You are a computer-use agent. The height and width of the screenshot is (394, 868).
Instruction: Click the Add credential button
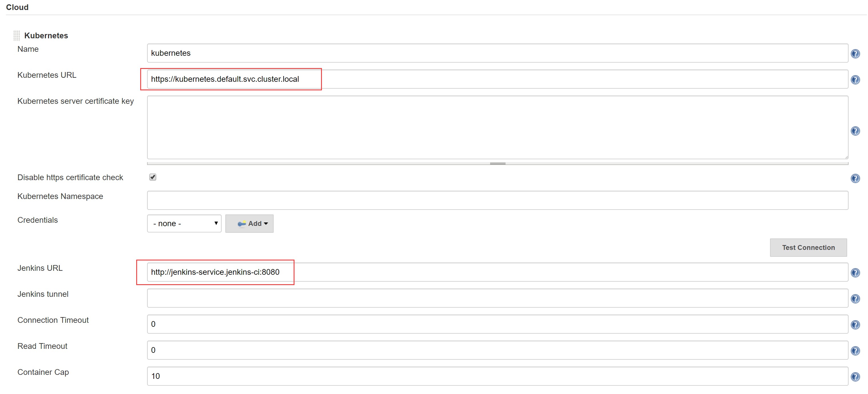[x=249, y=223]
